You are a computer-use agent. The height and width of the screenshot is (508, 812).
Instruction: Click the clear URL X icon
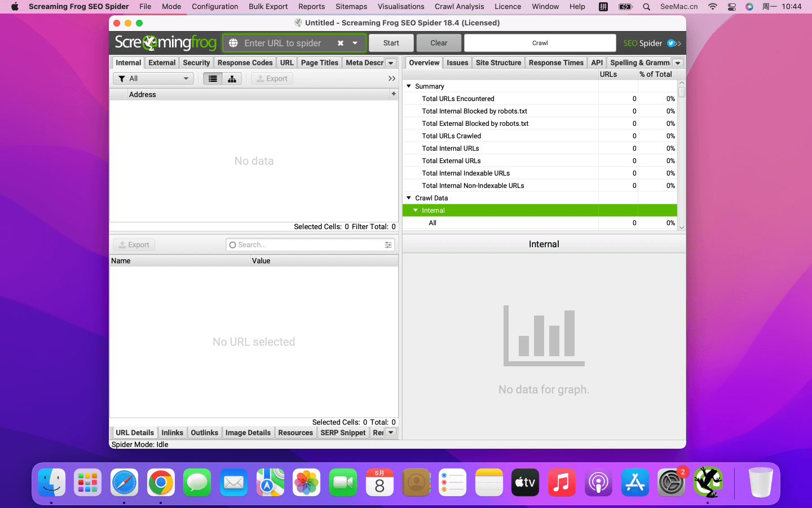point(341,43)
